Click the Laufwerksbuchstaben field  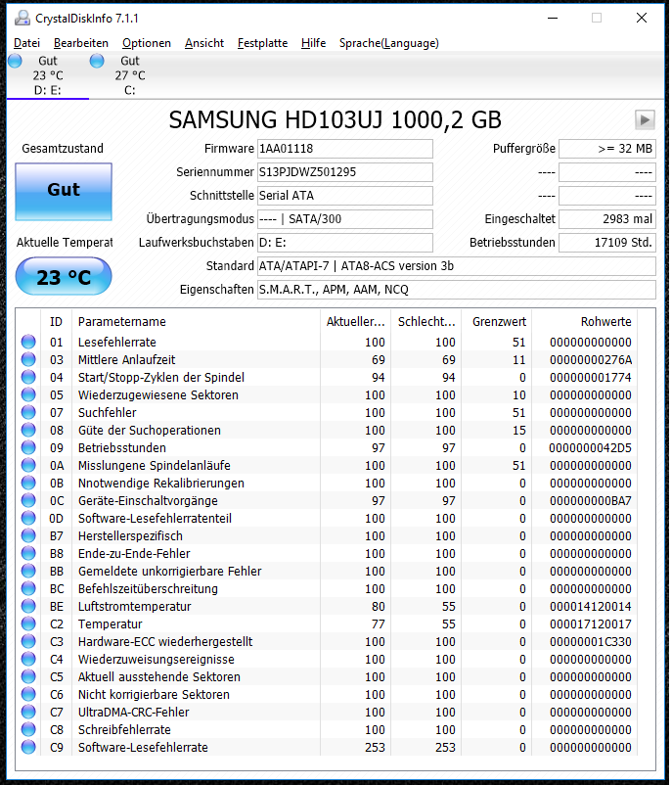(x=344, y=243)
